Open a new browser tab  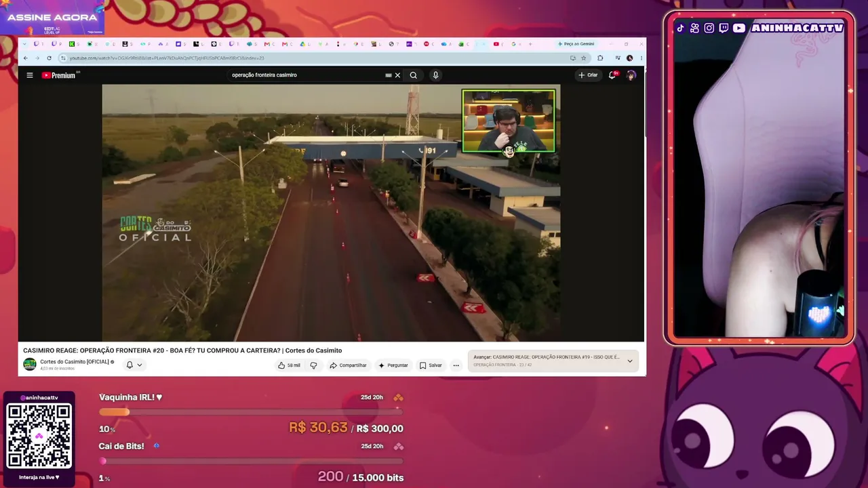click(x=531, y=44)
